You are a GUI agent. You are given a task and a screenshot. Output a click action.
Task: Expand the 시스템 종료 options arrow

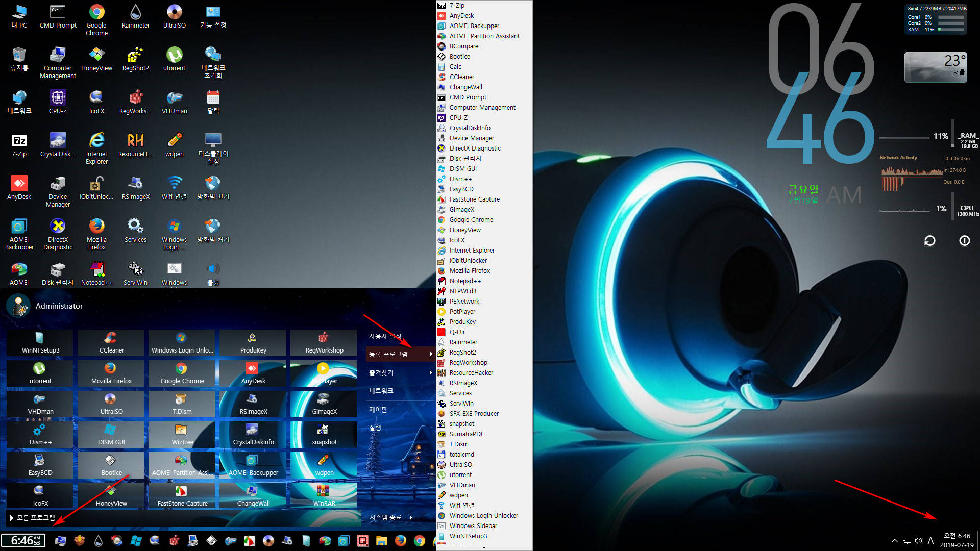[x=411, y=517]
